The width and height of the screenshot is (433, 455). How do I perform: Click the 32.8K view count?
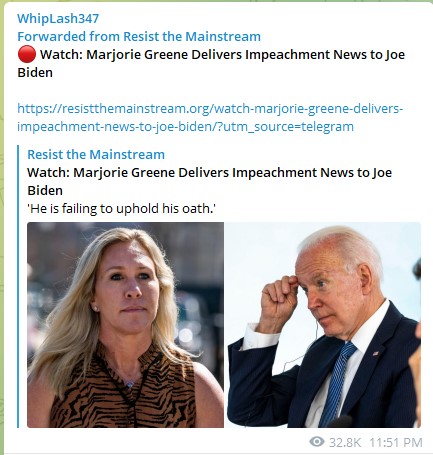[x=345, y=442]
